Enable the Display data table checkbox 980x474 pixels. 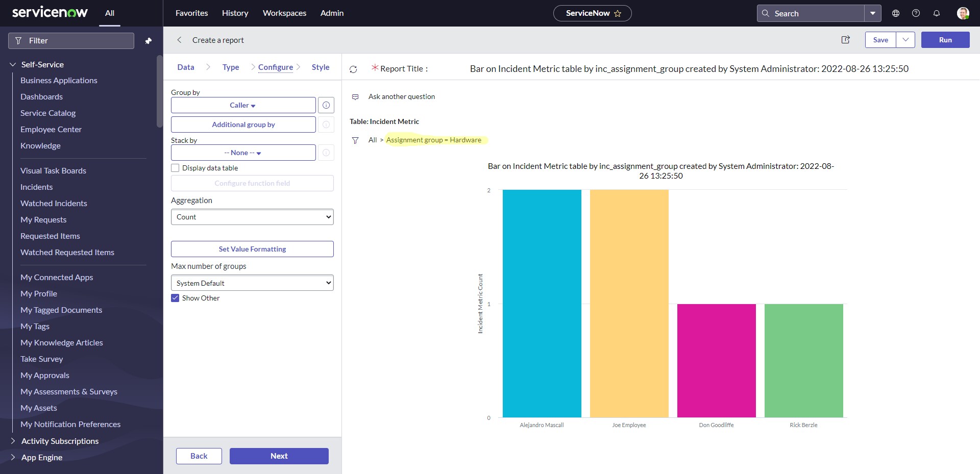pyautogui.click(x=175, y=168)
